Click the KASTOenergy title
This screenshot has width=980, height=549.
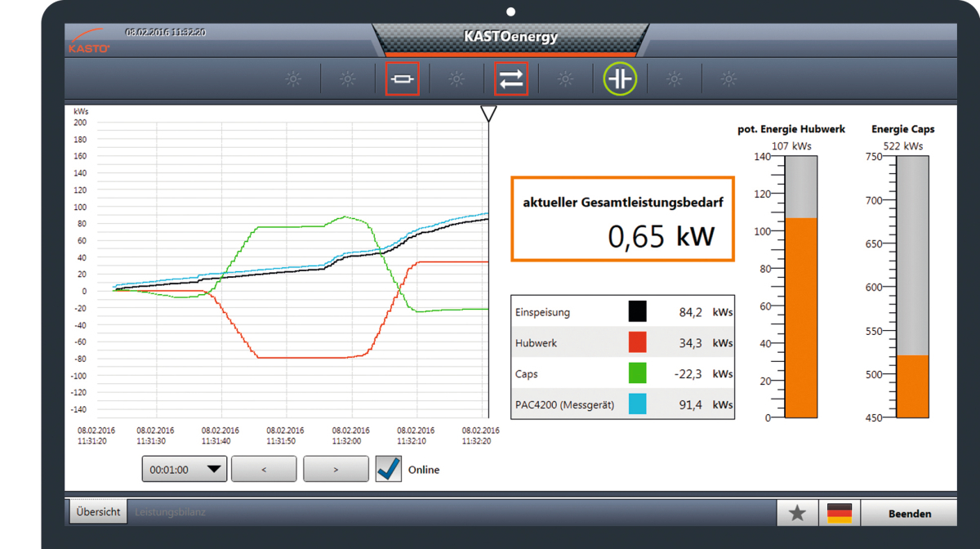coord(510,37)
